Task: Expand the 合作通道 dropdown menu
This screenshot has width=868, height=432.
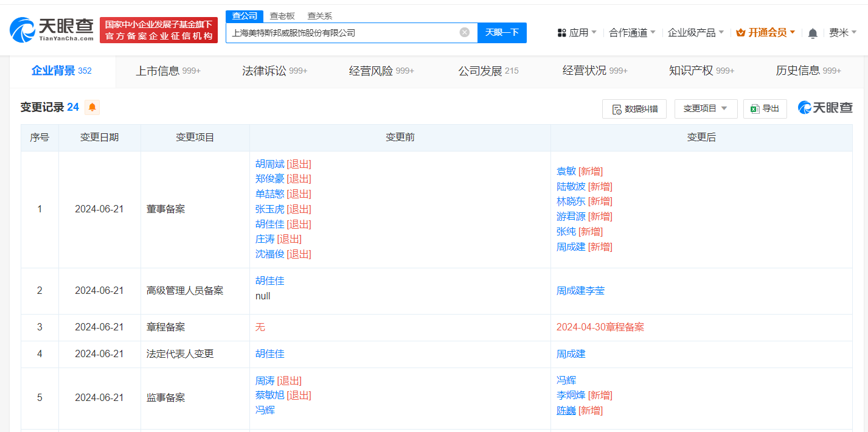Action: 632,33
